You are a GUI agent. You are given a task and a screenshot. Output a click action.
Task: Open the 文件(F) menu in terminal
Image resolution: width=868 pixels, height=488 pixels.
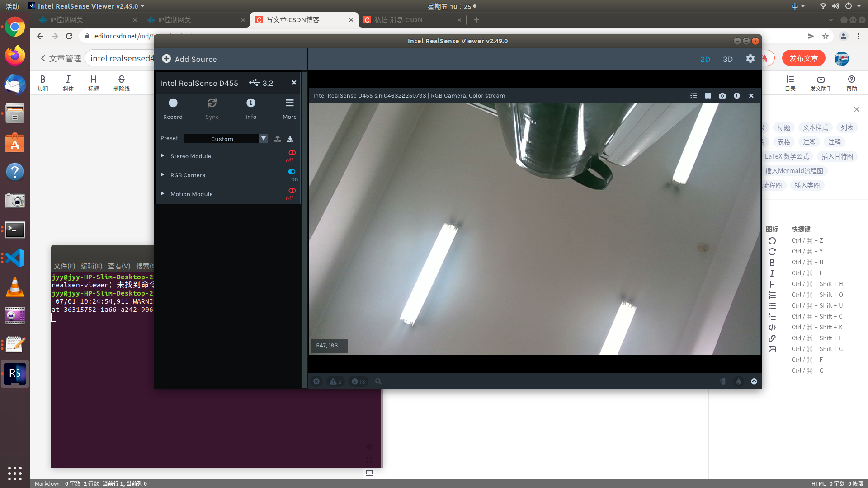point(64,266)
